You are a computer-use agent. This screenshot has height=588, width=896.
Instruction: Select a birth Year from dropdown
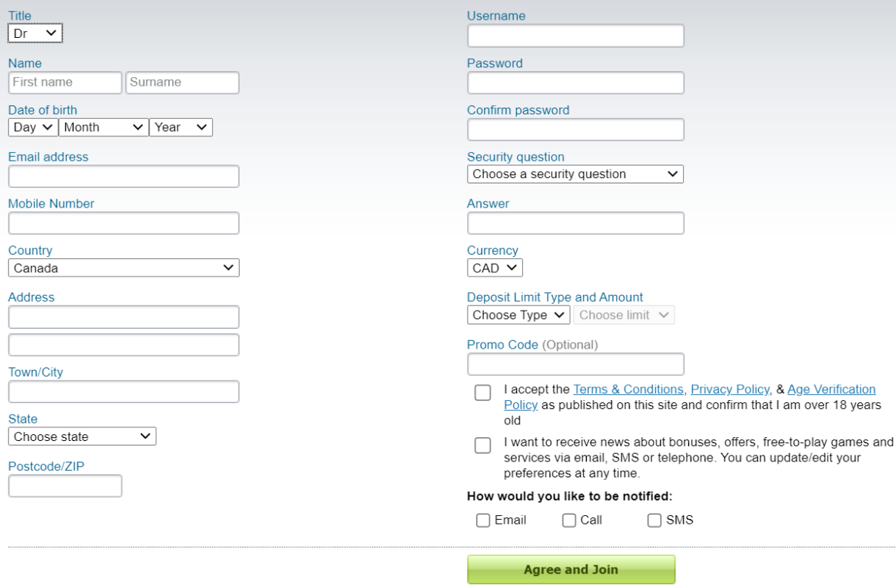point(180,127)
